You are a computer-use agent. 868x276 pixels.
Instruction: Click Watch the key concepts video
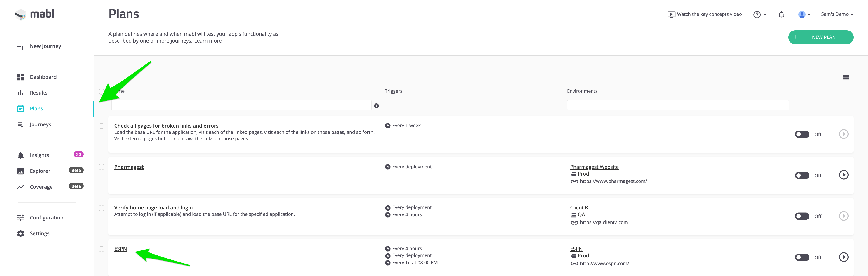[x=705, y=14]
